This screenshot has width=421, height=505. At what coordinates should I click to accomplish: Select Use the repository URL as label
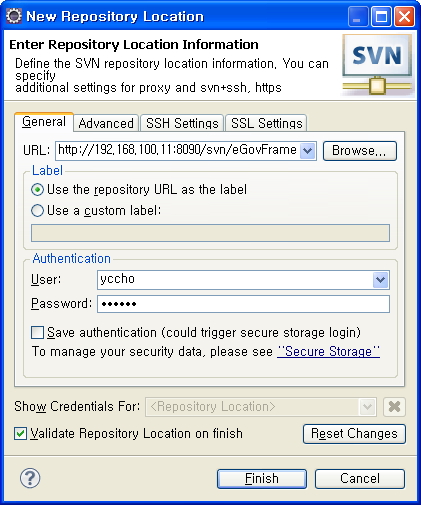[x=37, y=190]
